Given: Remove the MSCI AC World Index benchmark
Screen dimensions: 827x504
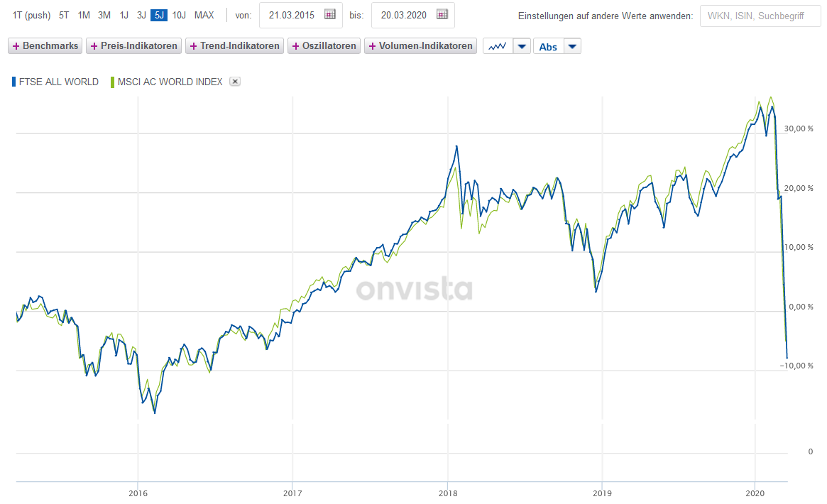Looking at the screenshot, I should [235, 82].
